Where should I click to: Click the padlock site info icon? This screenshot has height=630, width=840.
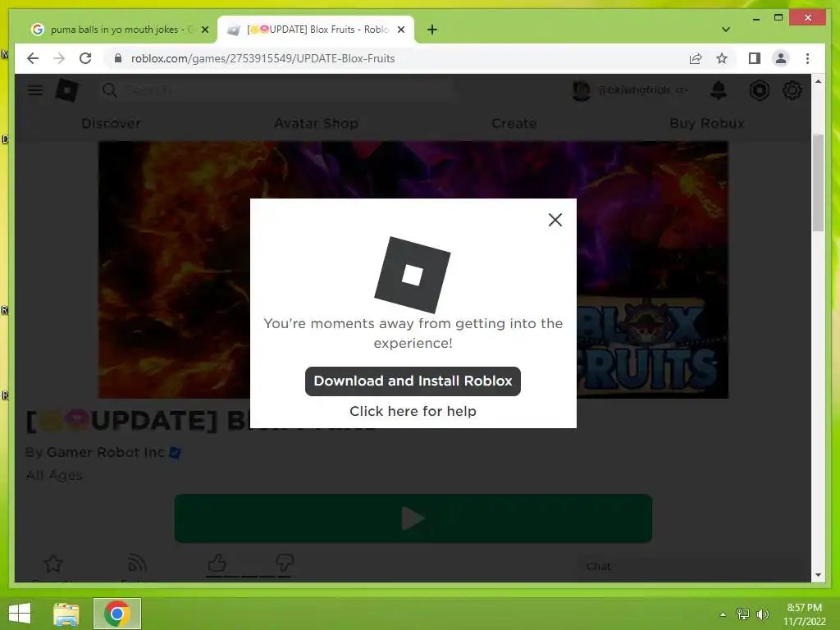118,58
